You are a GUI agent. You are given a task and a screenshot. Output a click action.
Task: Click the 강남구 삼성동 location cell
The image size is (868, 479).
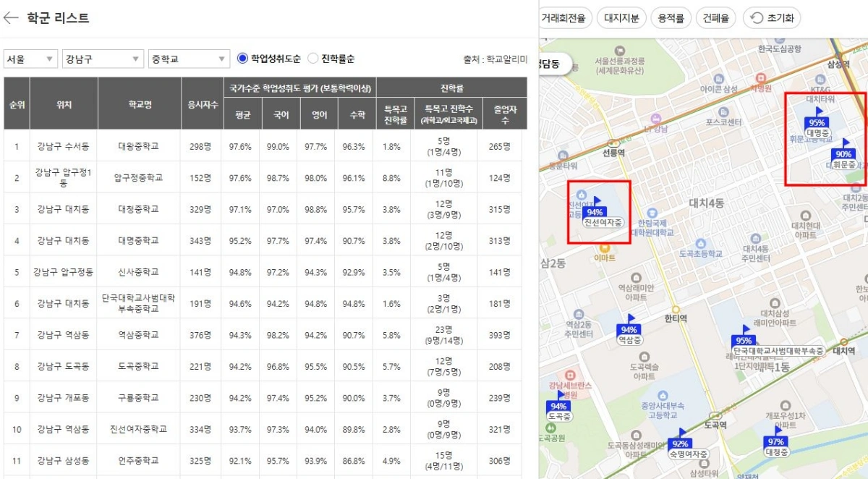point(64,461)
